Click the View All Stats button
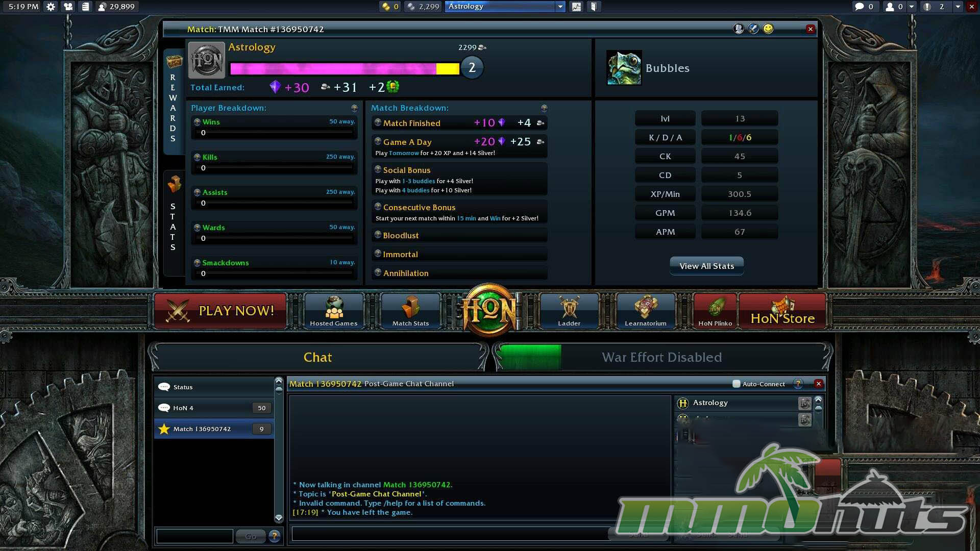Image resolution: width=980 pixels, height=551 pixels. (x=706, y=266)
